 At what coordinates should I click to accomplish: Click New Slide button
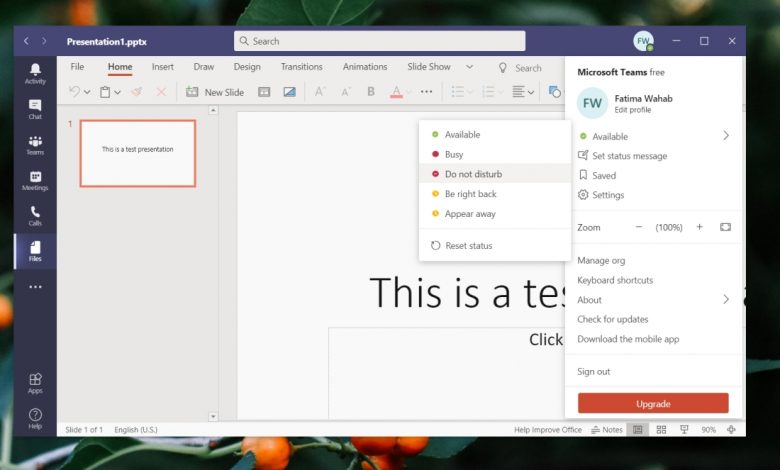215,92
